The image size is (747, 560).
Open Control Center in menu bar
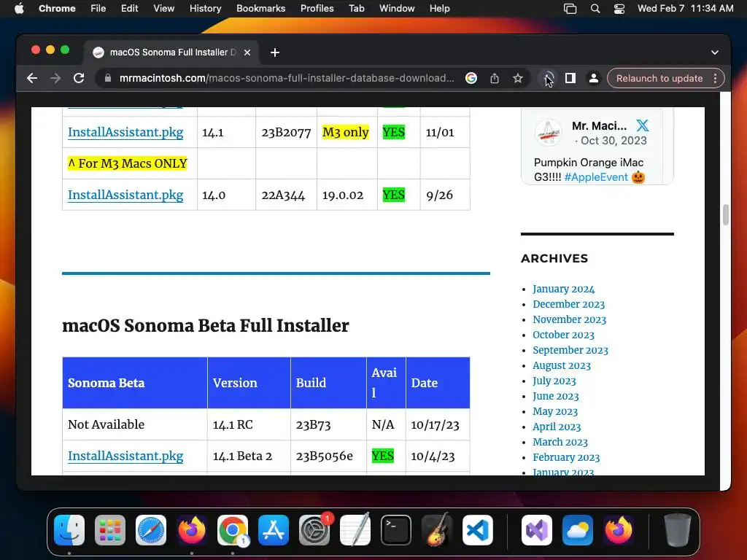619,9
